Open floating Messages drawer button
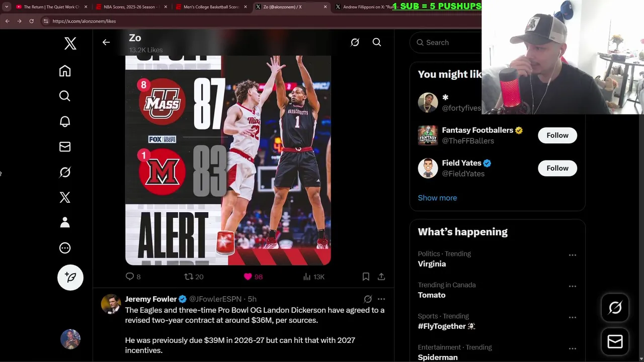This screenshot has width=644, height=362. pos(615,341)
